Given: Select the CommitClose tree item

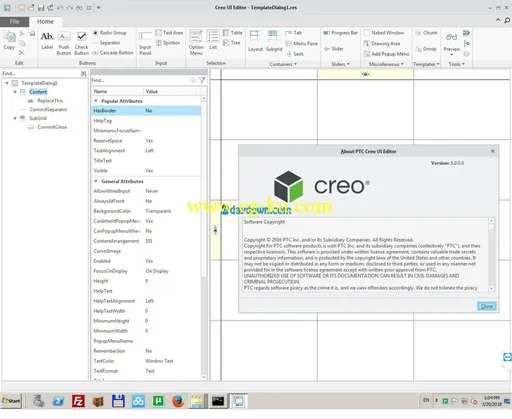Looking at the screenshot, I should coord(52,127).
